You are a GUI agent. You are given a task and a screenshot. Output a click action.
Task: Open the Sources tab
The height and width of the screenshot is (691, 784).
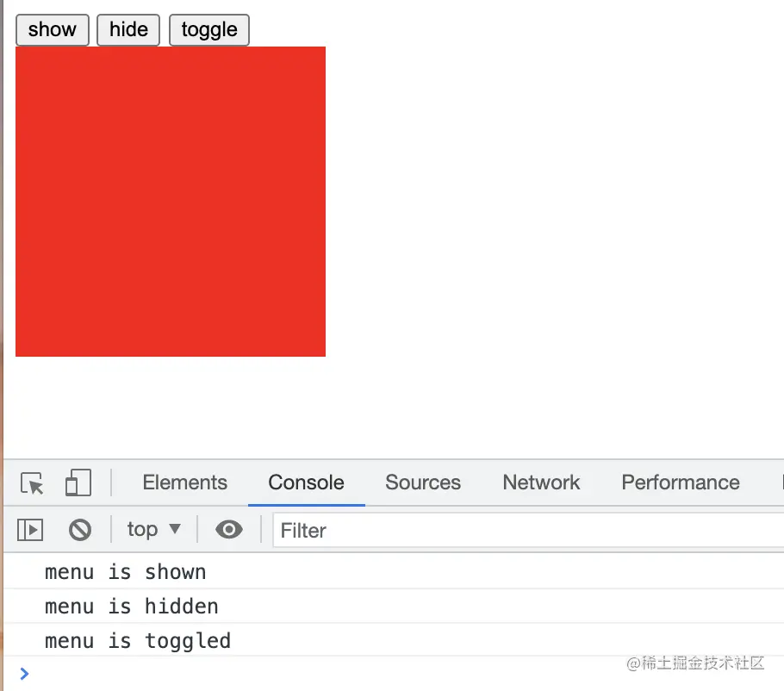(422, 483)
